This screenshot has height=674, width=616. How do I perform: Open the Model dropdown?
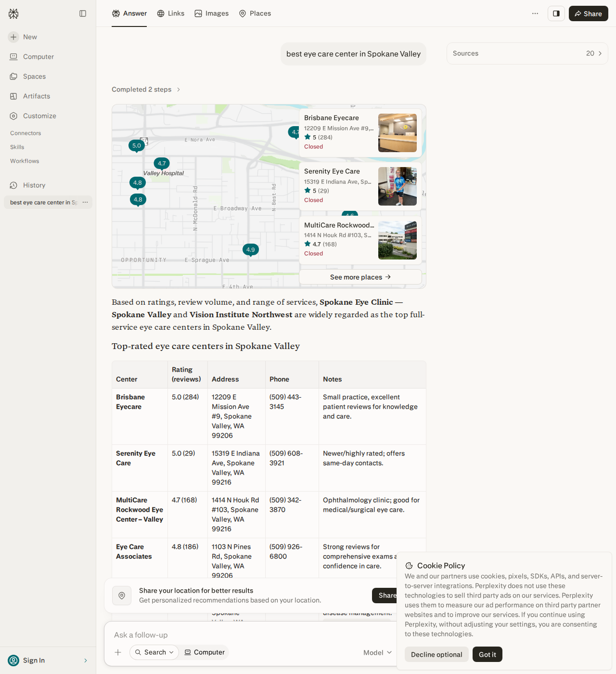(378, 652)
